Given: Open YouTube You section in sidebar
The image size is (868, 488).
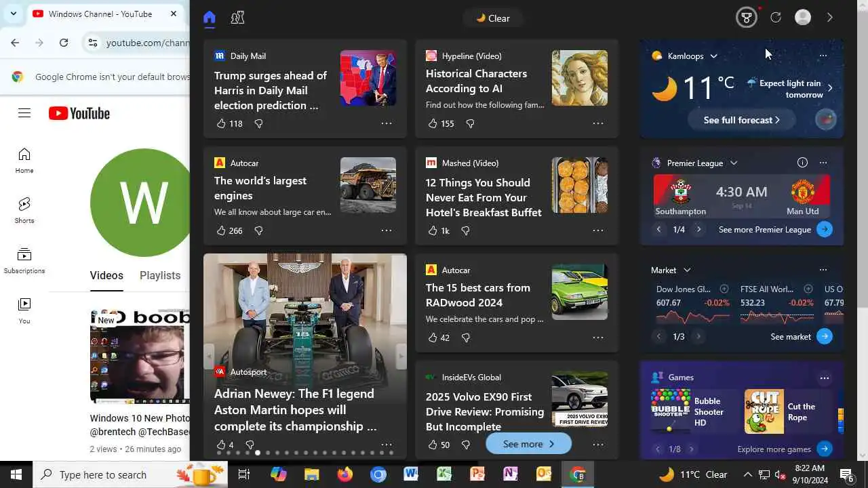Looking at the screenshot, I should click(24, 311).
